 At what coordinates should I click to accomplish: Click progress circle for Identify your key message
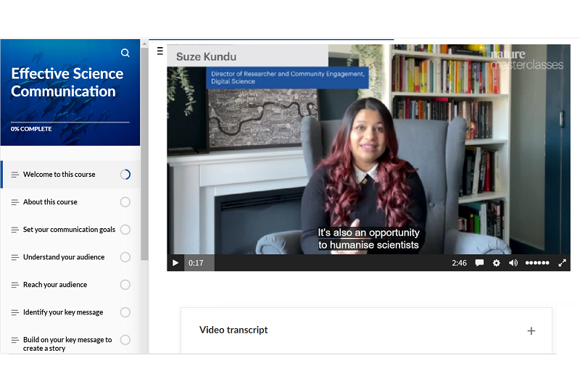coord(125,312)
